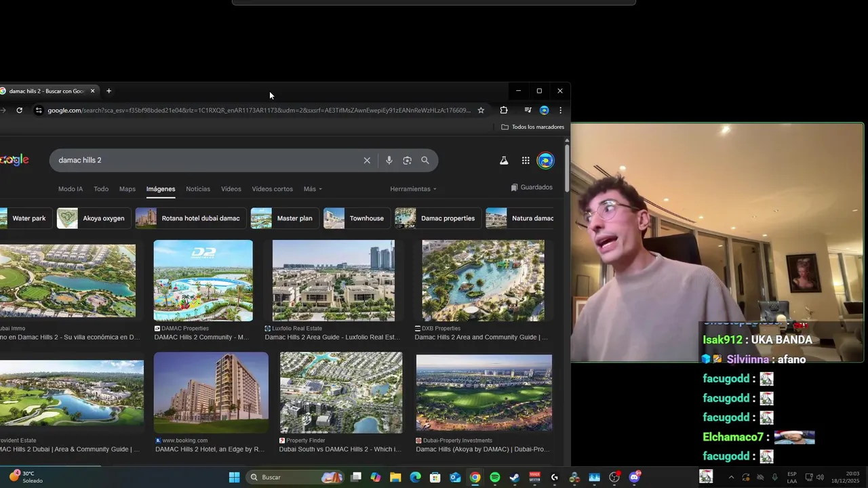Open a new tab with the plus
Viewport: 868px width, 488px height.
click(108, 91)
